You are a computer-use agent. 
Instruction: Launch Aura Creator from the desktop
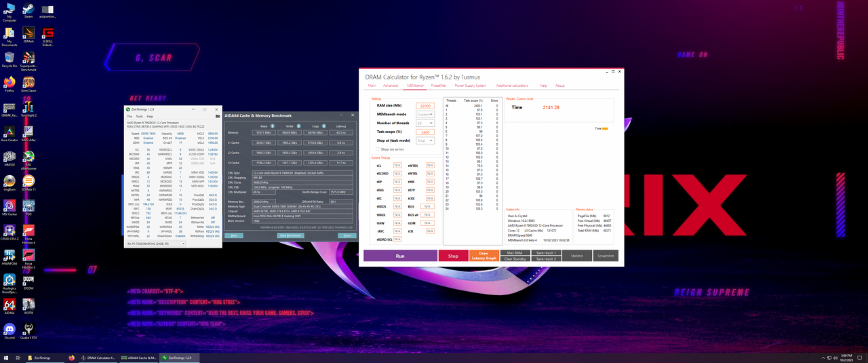click(9, 134)
